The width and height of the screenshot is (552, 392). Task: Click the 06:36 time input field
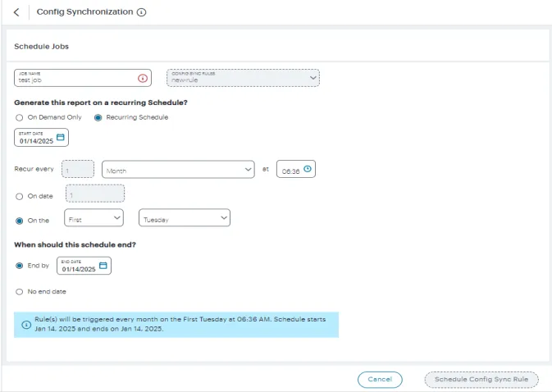click(296, 169)
